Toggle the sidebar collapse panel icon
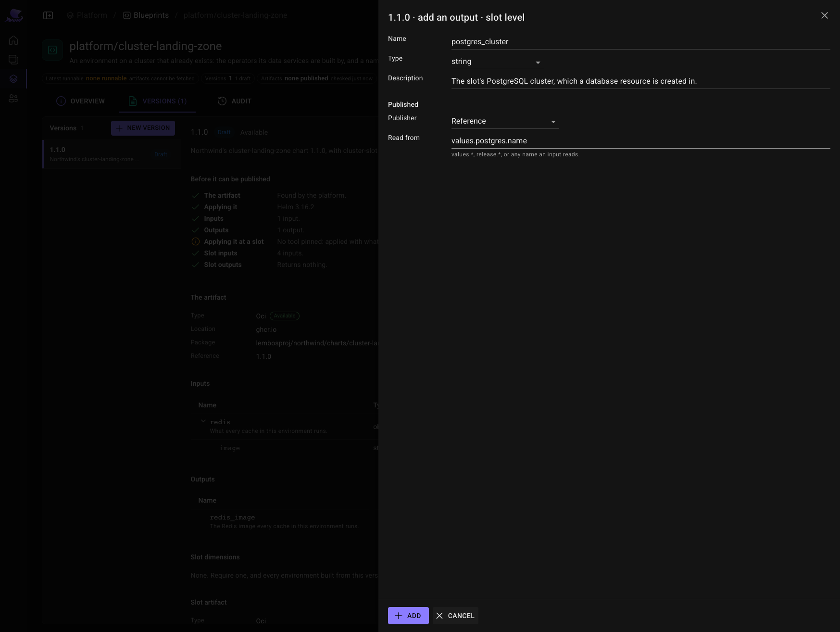 pos(48,15)
